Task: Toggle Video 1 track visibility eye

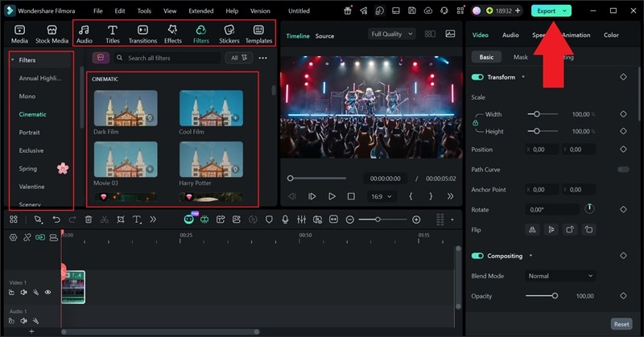Action: pyautogui.click(x=47, y=292)
